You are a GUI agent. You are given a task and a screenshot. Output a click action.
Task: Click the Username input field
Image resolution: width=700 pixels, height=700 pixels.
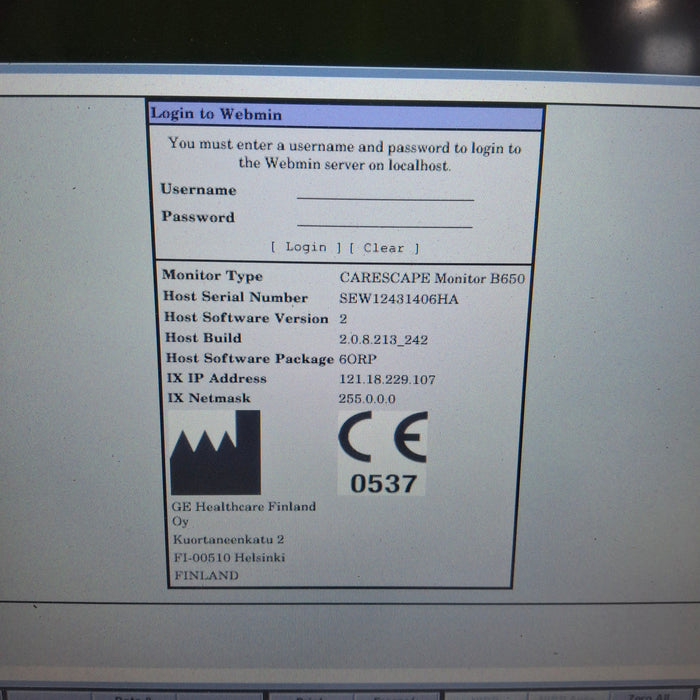click(x=385, y=192)
